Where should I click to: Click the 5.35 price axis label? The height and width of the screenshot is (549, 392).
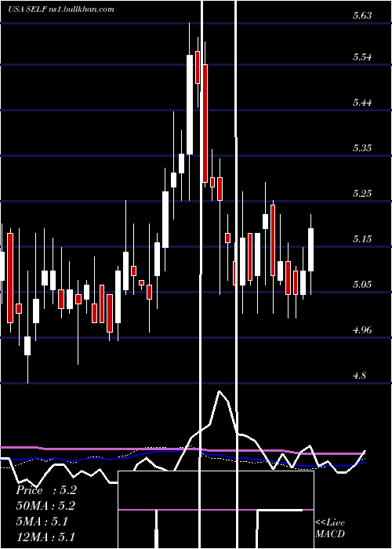tap(362, 148)
